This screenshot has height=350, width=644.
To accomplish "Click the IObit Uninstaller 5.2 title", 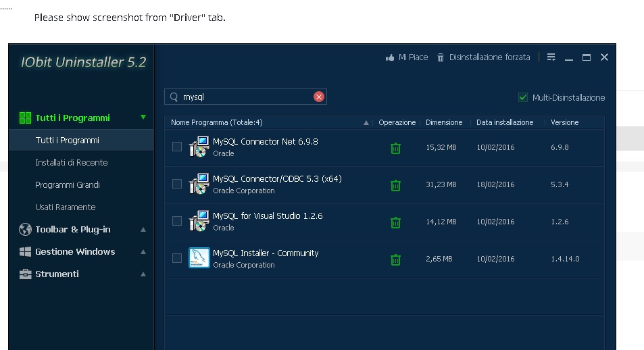I will 84,62.
